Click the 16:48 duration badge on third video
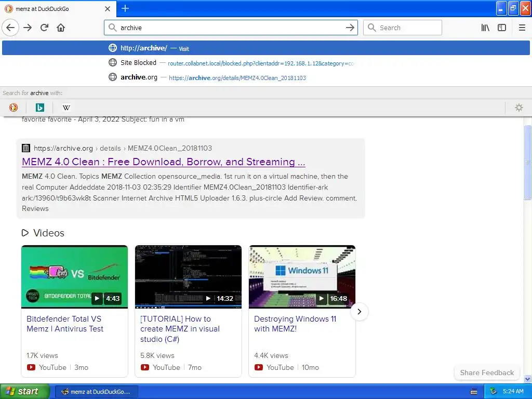This screenshot has width=532, height=399. point(338,299)
